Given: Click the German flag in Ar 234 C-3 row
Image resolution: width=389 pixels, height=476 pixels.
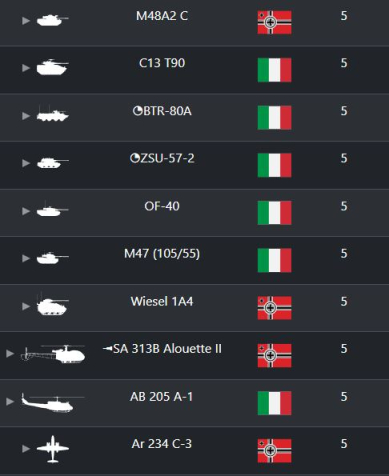Looking at the screenshot, I should pos(274,451).
